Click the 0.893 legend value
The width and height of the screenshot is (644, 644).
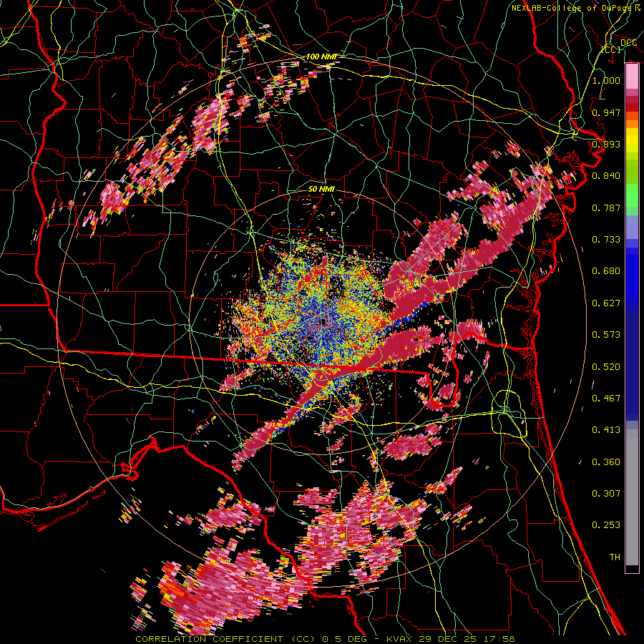pos(606,144)
